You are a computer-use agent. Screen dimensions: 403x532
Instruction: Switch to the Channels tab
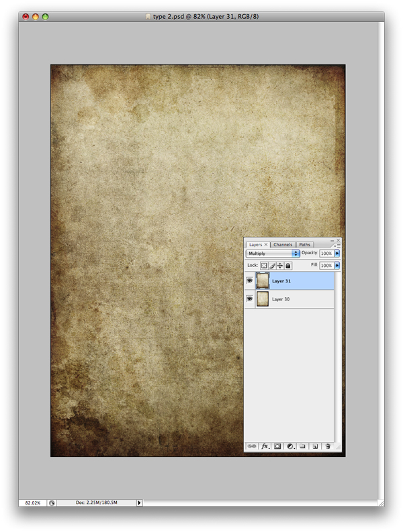pos(283,245)
